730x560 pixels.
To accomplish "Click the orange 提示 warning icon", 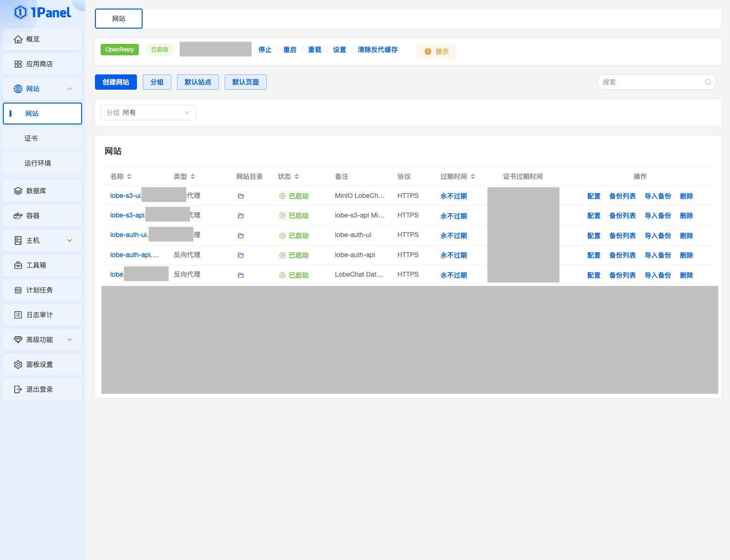I will (428, 52).
